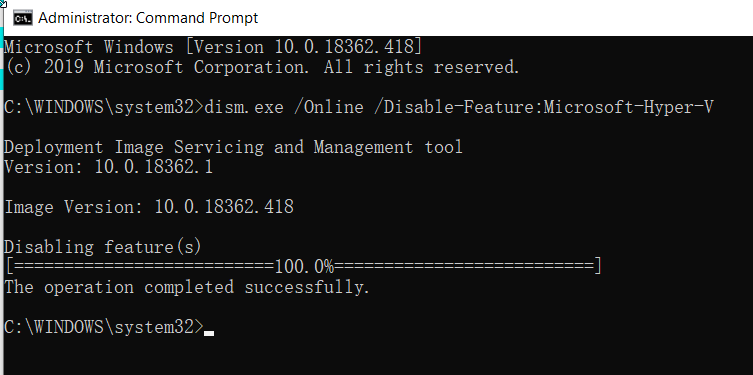This screenshot has width=753, height=375.
Task: Click the 'Disabling feature(s)' status text
Action: (x=103, y=247)
